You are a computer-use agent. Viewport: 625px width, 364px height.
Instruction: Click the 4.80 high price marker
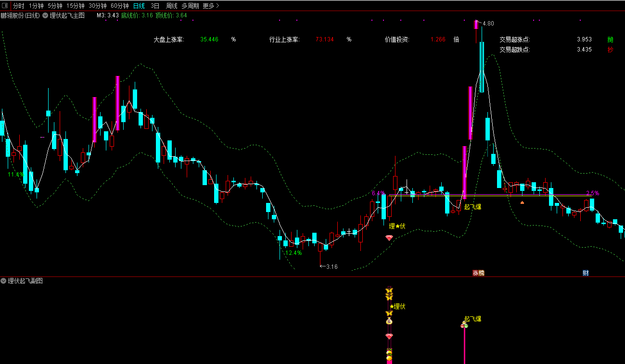point(488,24)
